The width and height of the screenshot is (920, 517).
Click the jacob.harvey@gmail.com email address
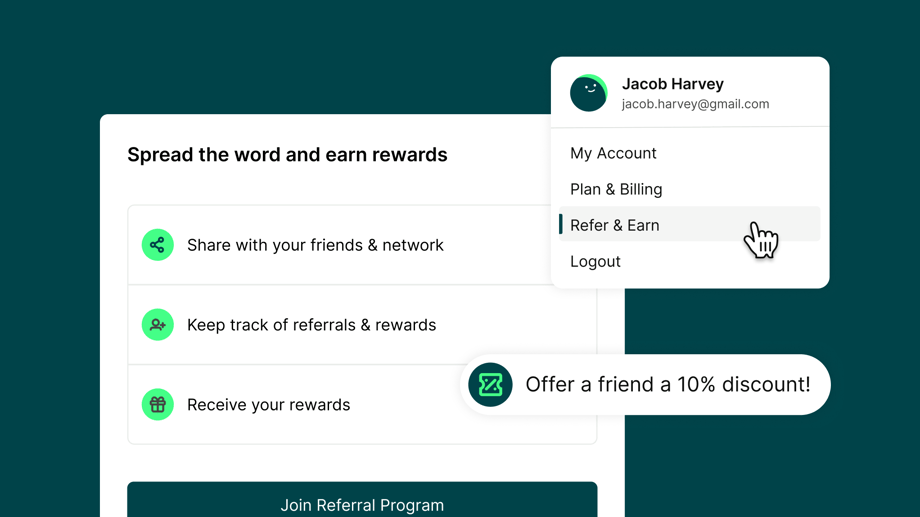coord(695,104)
